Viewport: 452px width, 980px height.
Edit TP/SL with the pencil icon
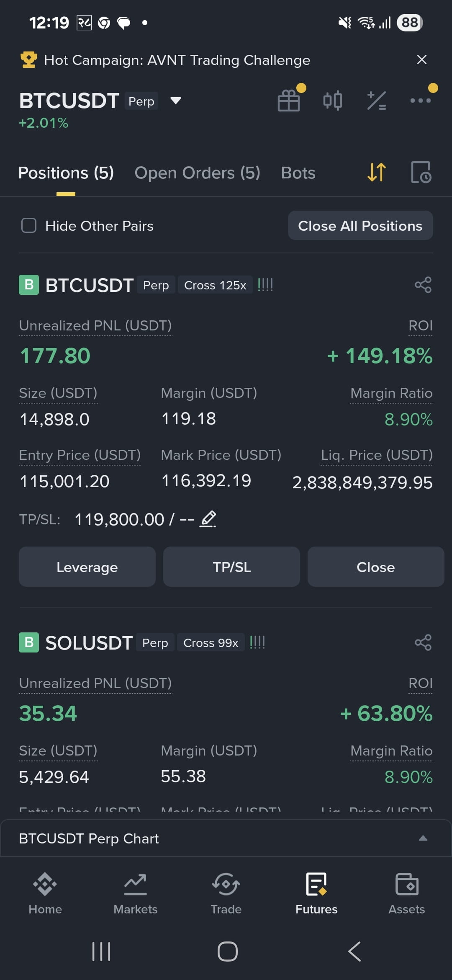[x=208, y=519]
